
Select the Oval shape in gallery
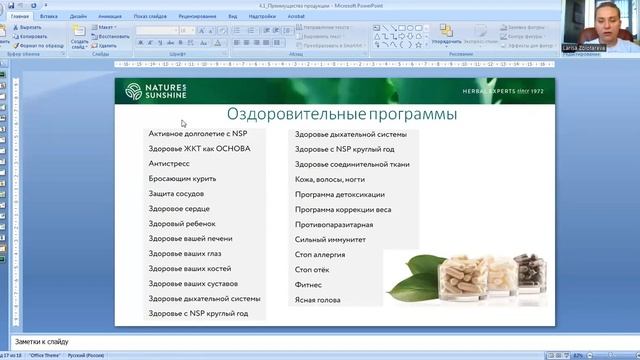(x=410, y=28)
